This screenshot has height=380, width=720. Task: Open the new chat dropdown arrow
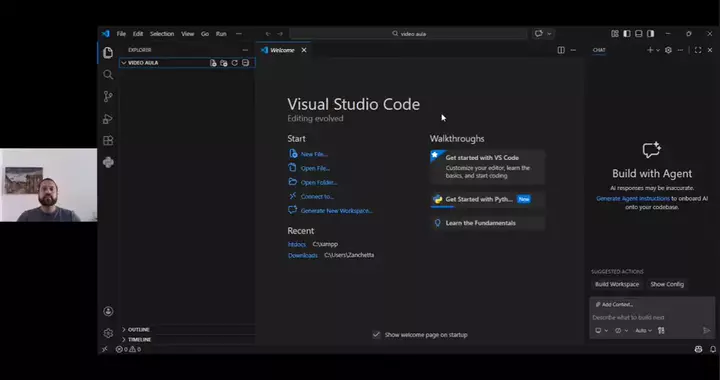(x=658, y=50)
